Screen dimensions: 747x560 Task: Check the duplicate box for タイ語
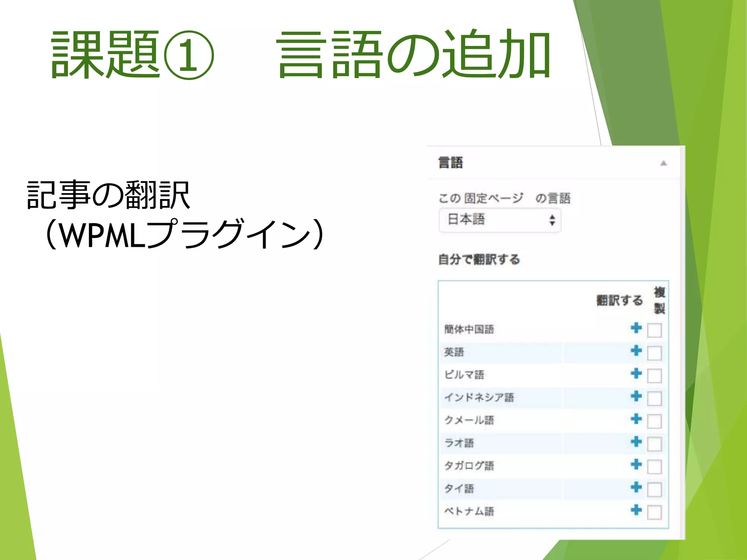pos(654,489)
